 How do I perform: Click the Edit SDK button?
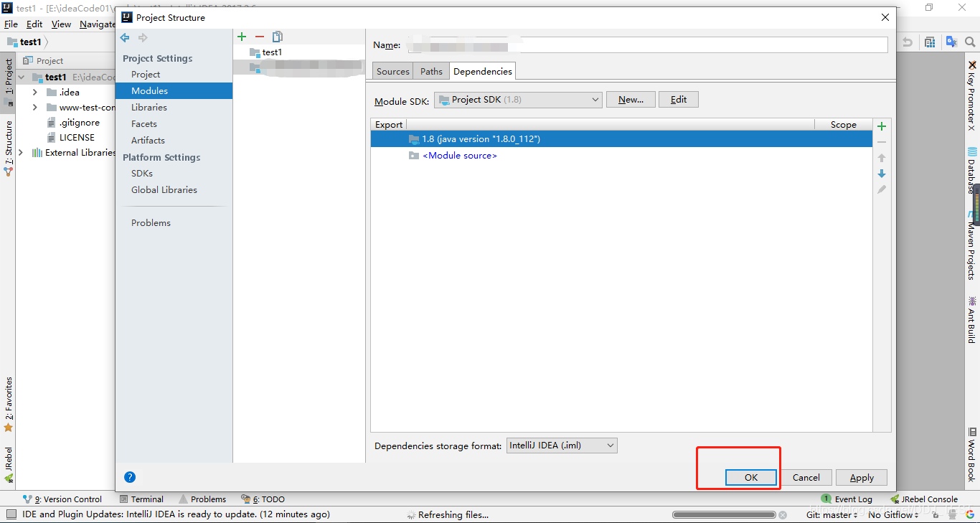[679, 100]
